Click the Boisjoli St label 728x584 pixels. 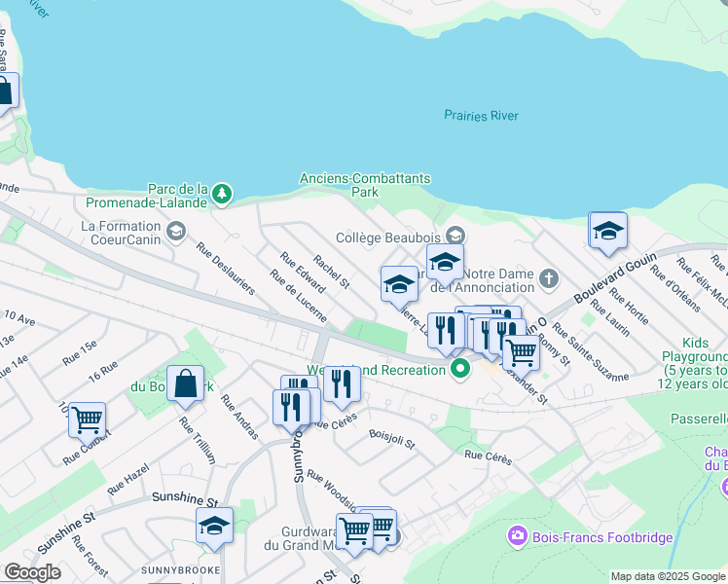(392, 439)
